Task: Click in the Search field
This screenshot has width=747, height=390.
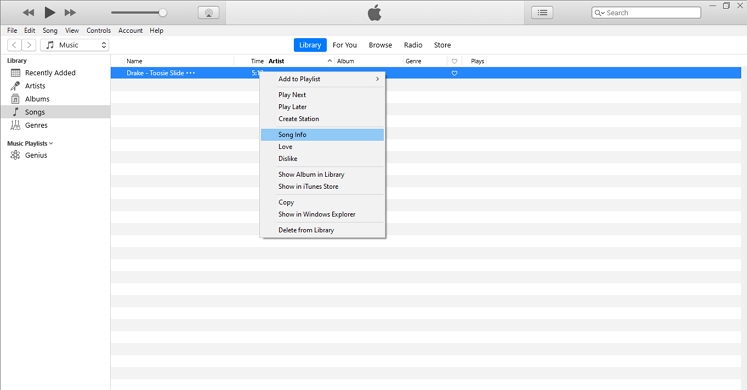Action: coord(646,13)
